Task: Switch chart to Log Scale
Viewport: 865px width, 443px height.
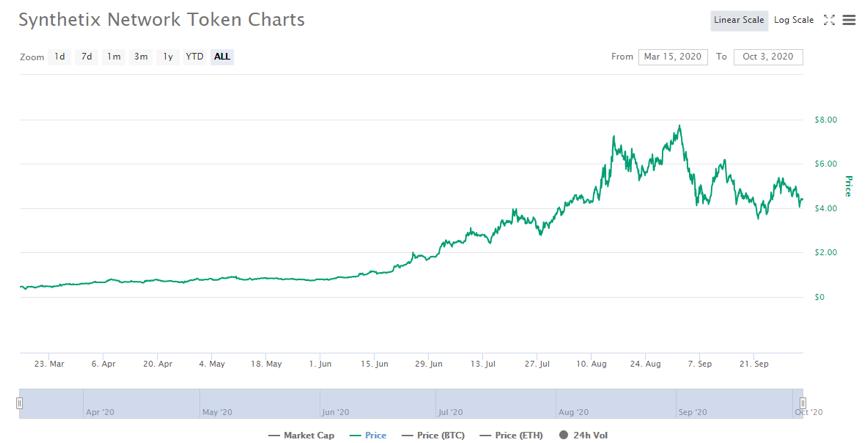Action: [x=794, y=20]
